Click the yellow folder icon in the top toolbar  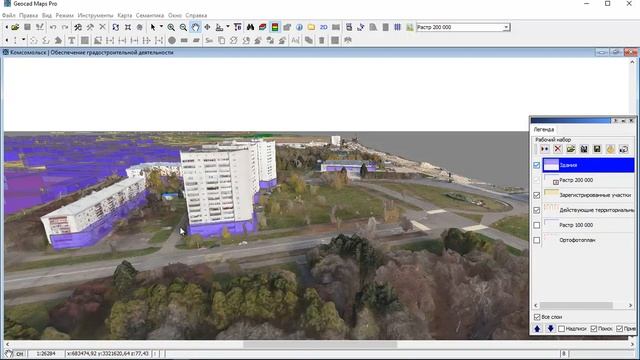(311, 27)
